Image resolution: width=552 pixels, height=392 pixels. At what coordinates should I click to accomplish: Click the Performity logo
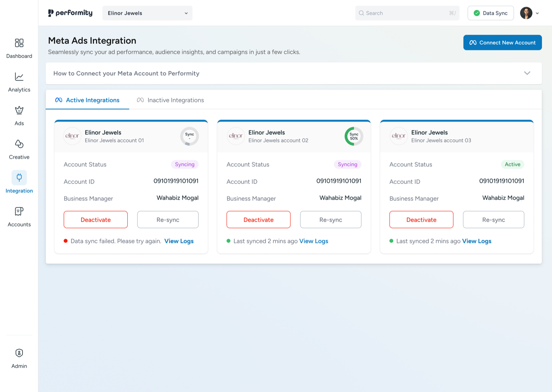(x=70, y=13)
